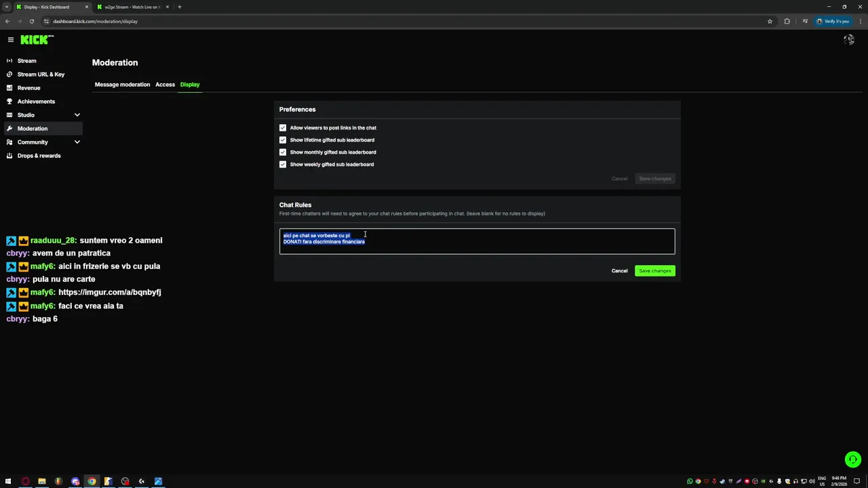Click the moderator sword badge next to raaduuu_28
Screen dimensions: 868x488
click(x=11, y=241)
